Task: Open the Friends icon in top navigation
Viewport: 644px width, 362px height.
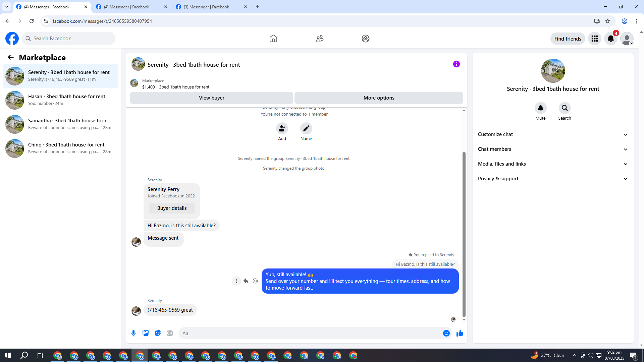Action: point(320,39)
